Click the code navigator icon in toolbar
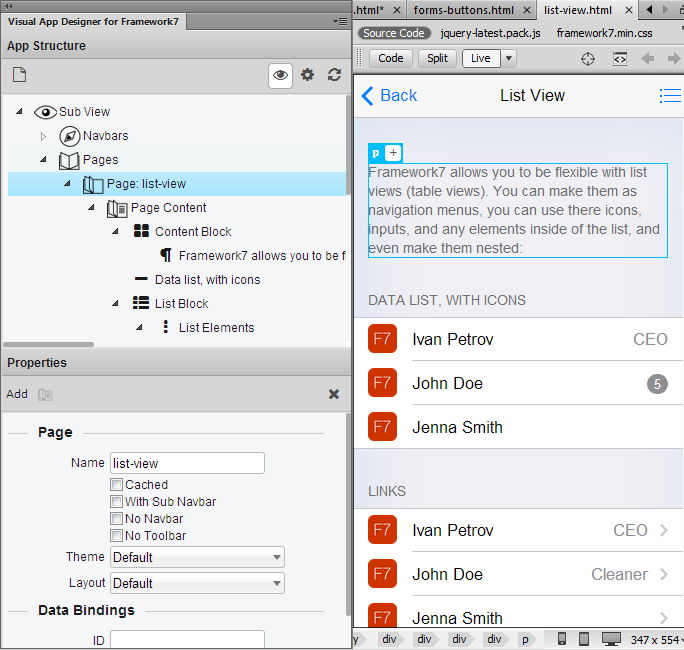 point(620,59)
